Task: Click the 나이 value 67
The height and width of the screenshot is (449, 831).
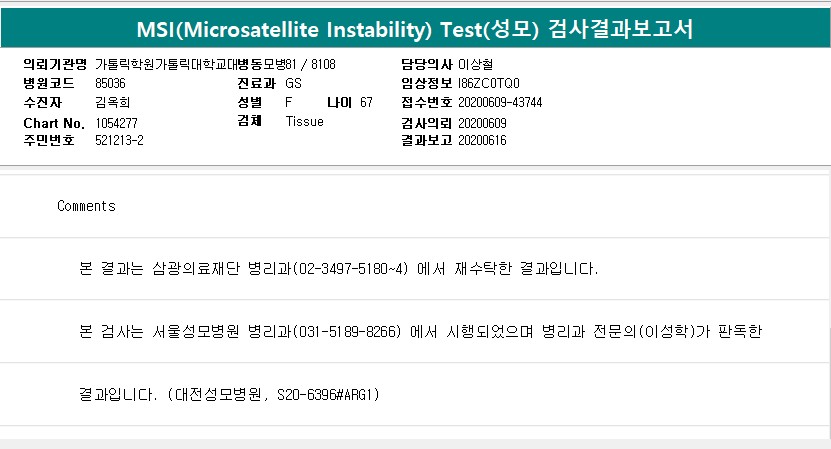Action: pos(366,103)
